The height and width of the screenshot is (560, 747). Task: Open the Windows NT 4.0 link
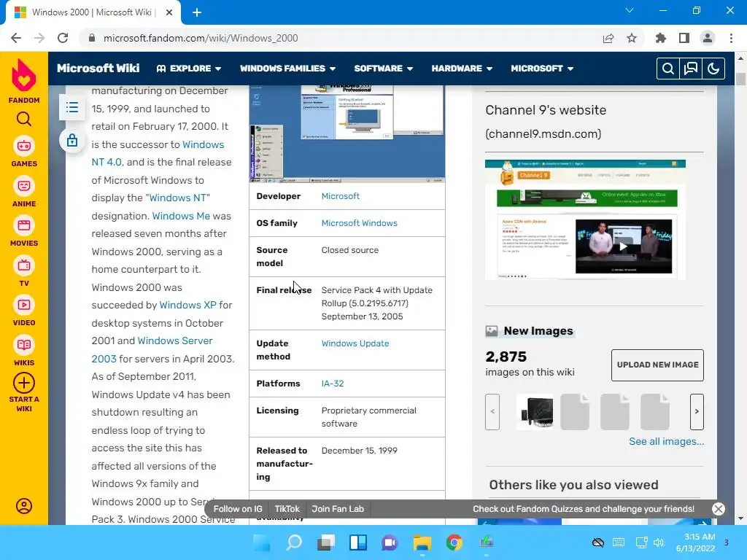coord(158,153)
